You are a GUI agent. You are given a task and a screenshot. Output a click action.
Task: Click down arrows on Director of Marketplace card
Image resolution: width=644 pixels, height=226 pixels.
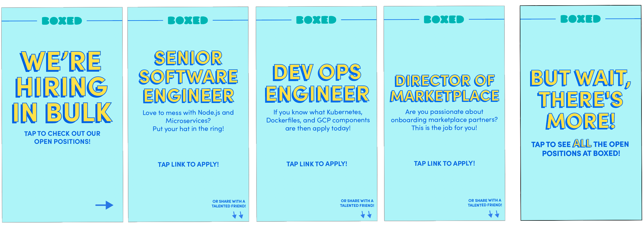(494, 214)
